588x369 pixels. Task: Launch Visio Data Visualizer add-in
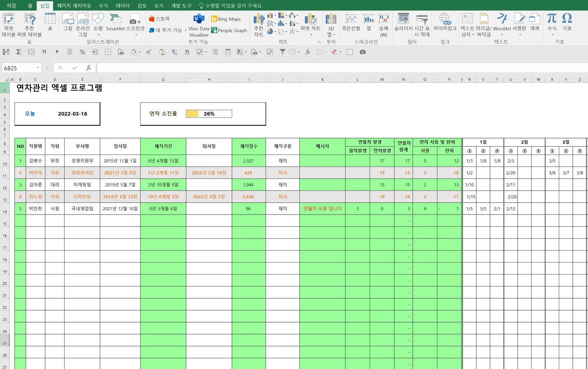[x=199, y=25]
